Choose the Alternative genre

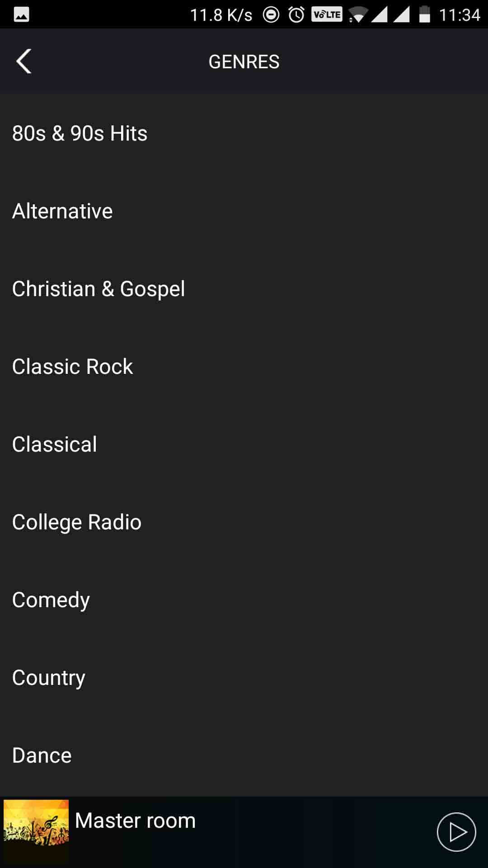click(x=62, y=211)
